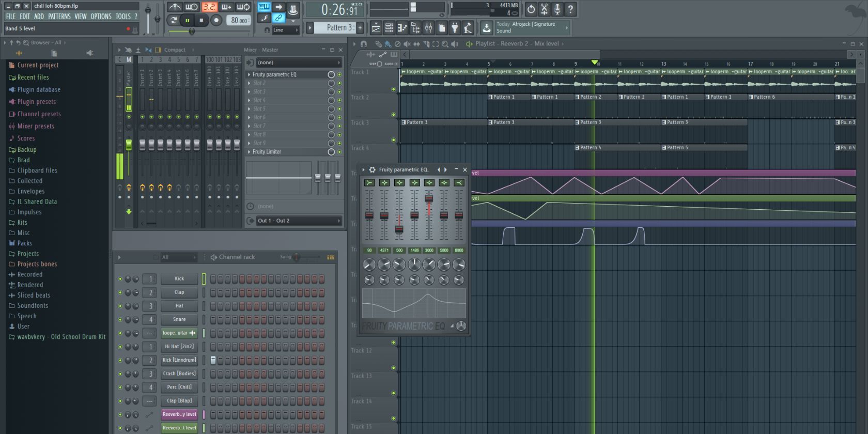This screenshot has height=434, width=868.
Task: Click the Kick channel button
Action: coord(179,279)
